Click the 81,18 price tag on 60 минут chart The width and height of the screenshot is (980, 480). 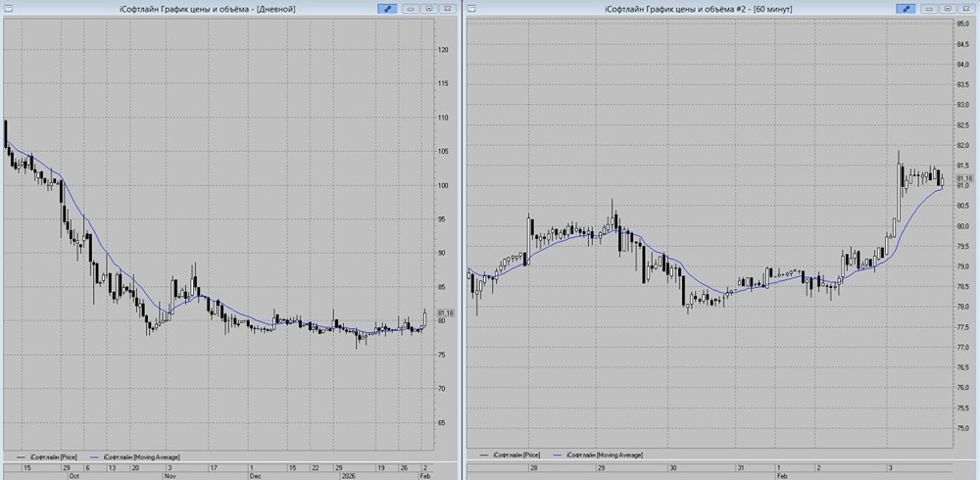tap(964, 178)
